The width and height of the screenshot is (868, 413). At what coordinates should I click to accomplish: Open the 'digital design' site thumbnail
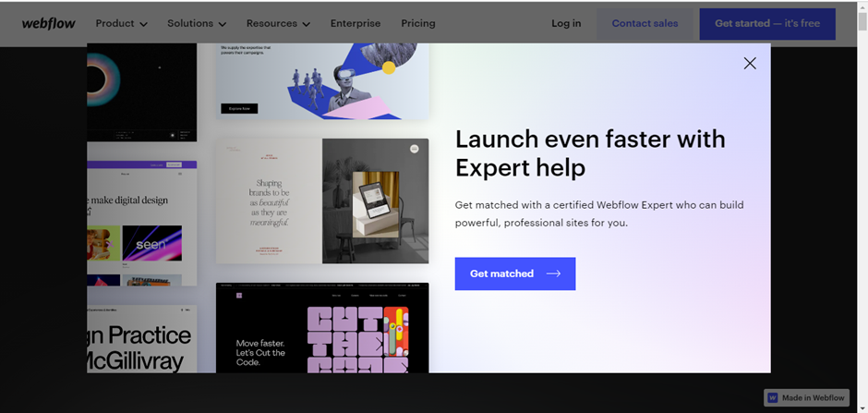141,223
